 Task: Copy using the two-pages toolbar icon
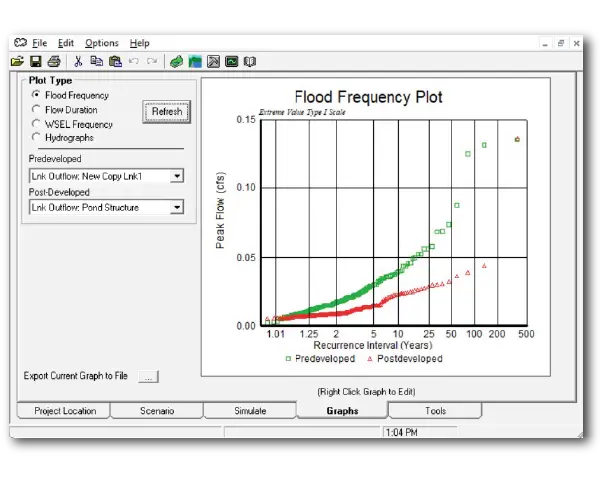coord(96,61)
